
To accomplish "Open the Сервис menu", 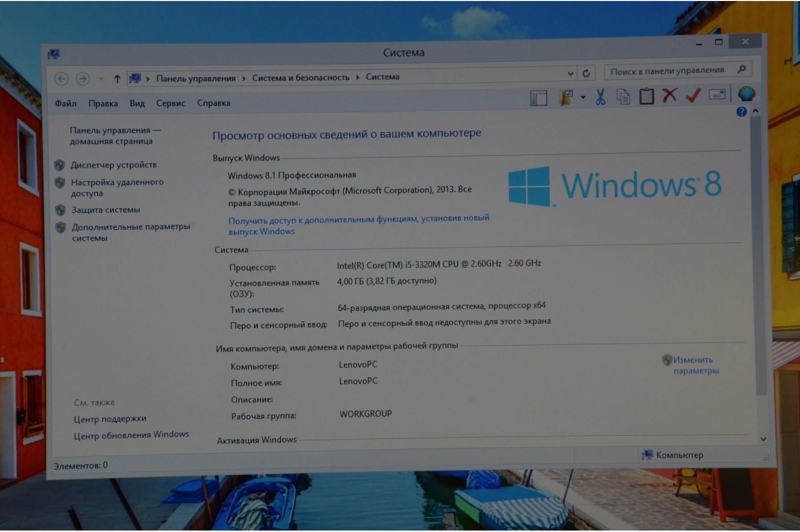I will (170, 103).
